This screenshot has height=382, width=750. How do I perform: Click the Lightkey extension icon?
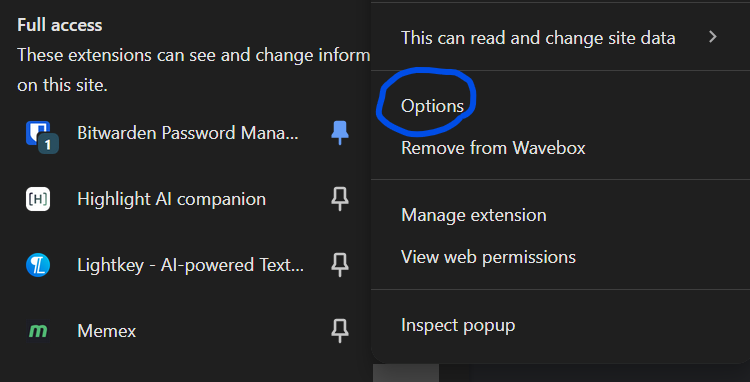[38, 265]
